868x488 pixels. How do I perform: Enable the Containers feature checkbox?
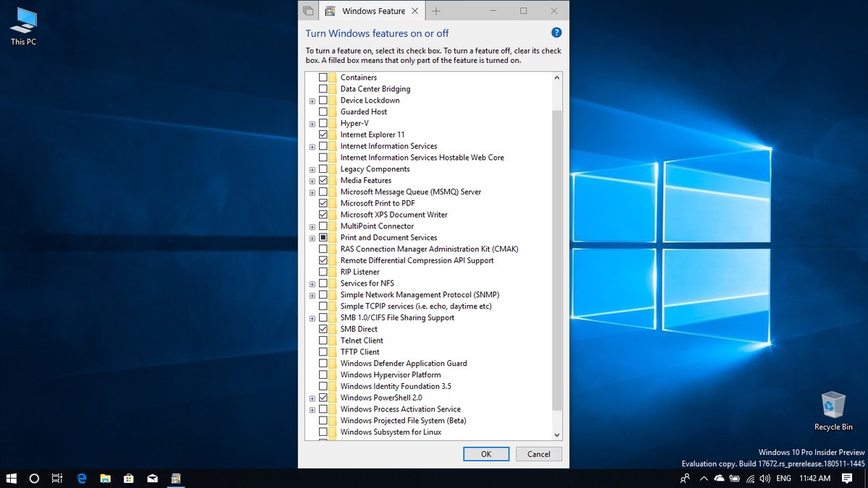pos(324,77)
